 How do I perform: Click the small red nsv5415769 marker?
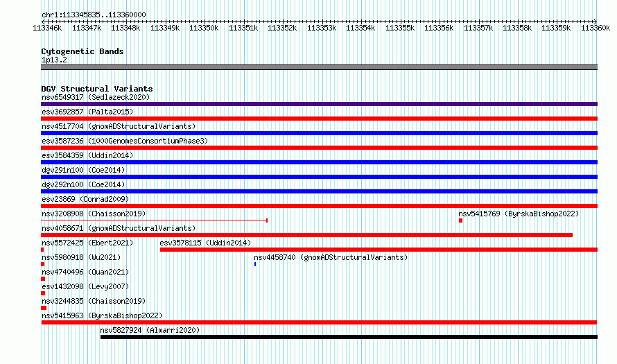tap(461, 220)
